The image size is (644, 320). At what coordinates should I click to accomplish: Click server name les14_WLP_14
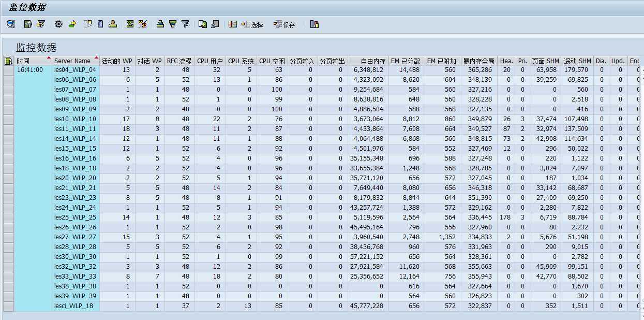coord(75,139)
